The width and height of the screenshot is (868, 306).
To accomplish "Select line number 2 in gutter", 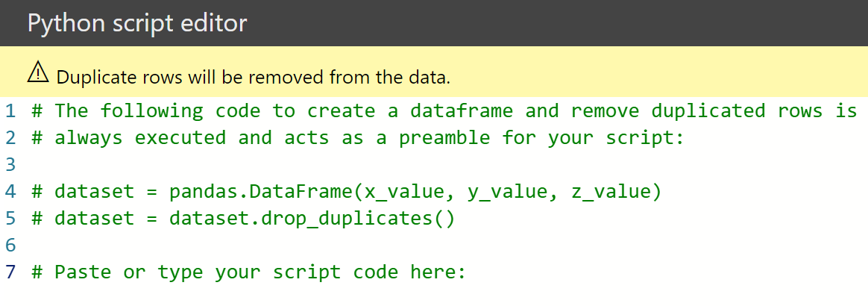I will (10, 138).
